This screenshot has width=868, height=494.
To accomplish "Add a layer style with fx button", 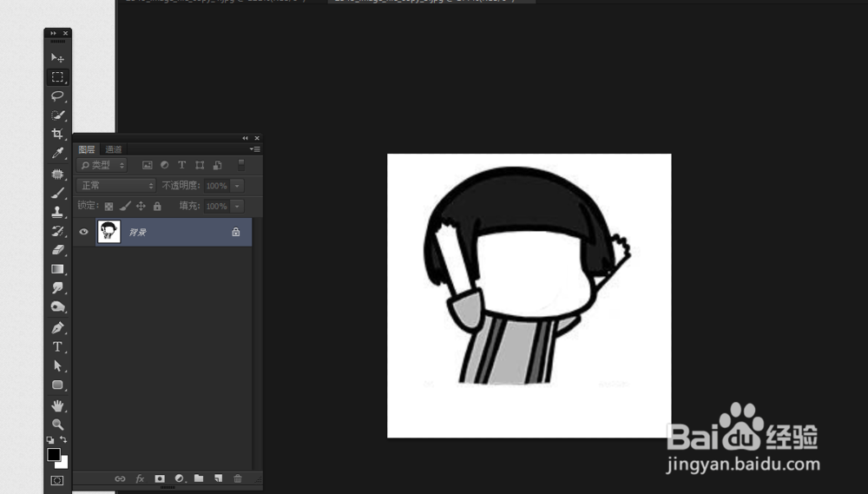I will point(140,478).
